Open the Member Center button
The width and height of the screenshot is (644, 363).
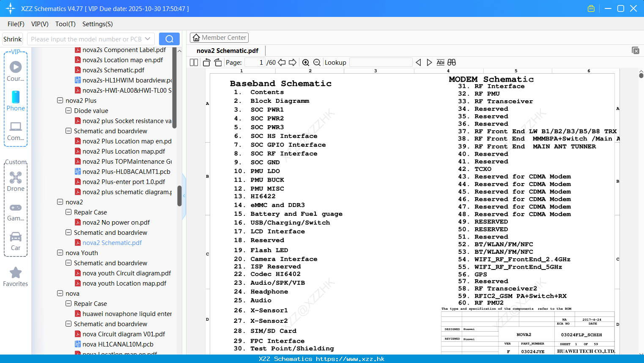219,38
